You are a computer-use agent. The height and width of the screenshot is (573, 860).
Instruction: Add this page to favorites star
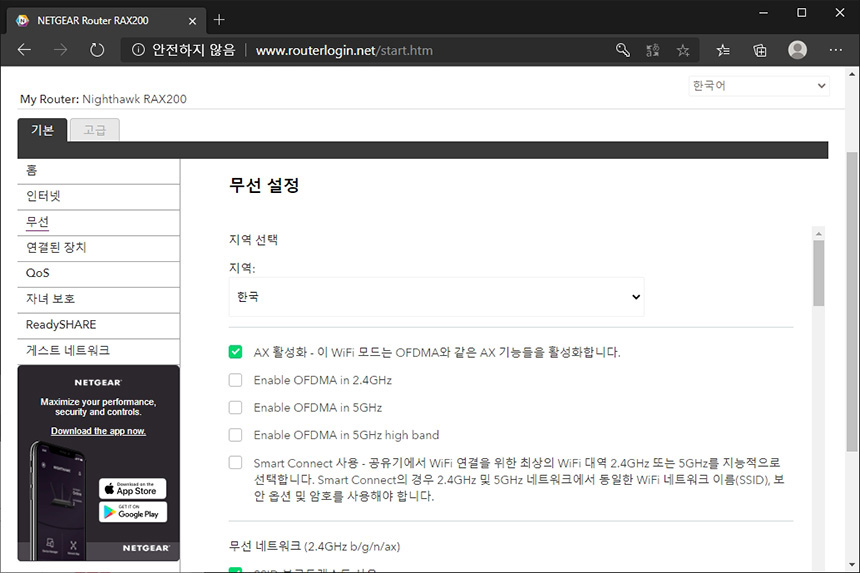point(683,50)
